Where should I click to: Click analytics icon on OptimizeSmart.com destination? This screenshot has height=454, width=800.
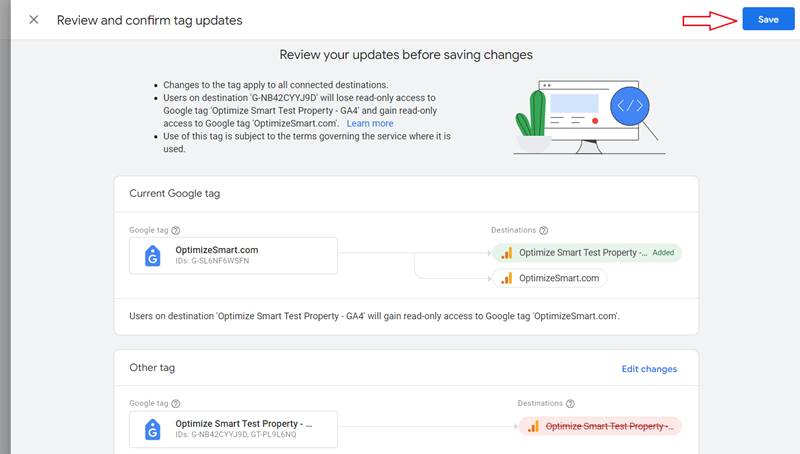coord(507,279)
